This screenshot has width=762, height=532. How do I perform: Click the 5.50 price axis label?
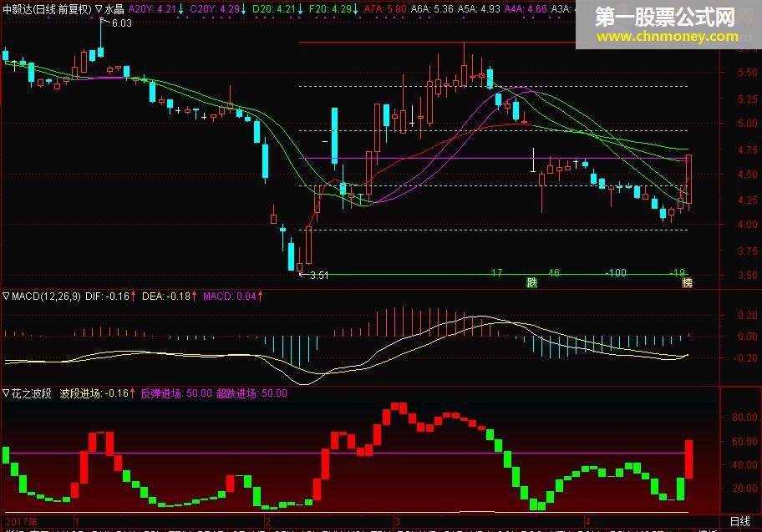[x=748, y=73]
